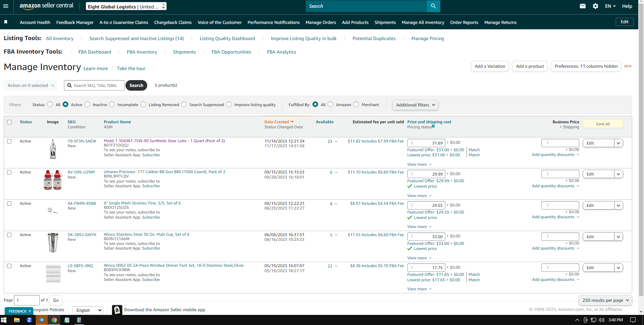This screenshot has height=325, width=644.
Task: Check the box for SKU Y9-5F3N-SAEW
Action: coord(9,141)
